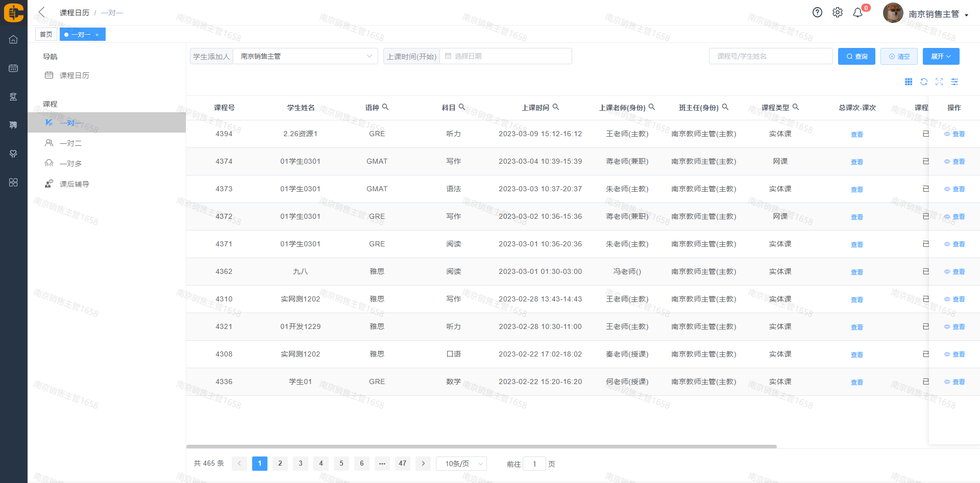Select 一对二 in course navigation
The height and width of the screenshot is (483, 980).
(x=70, y=143)
